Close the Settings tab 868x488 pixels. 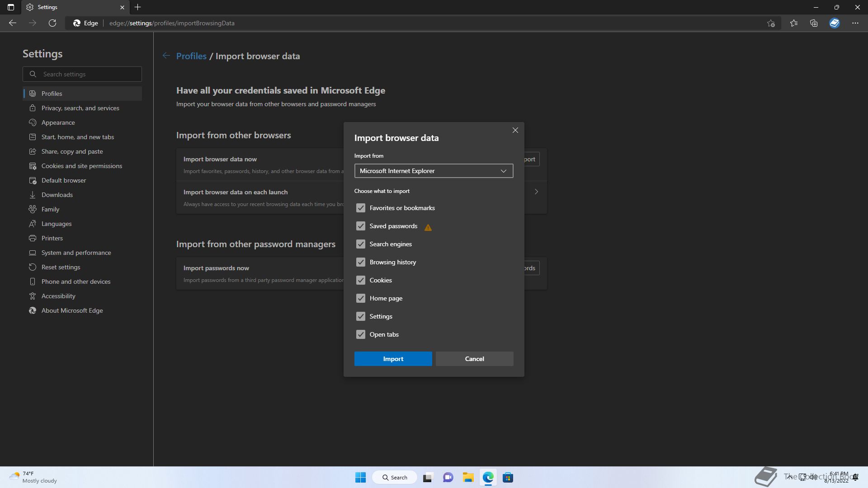click(x=122, y=7)
